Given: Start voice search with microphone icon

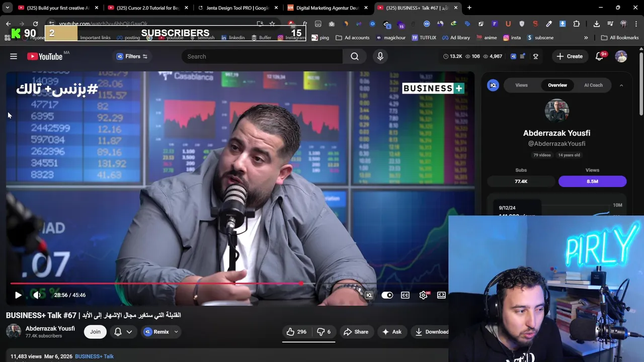Looking at the screenshot, I should (380, 56).
